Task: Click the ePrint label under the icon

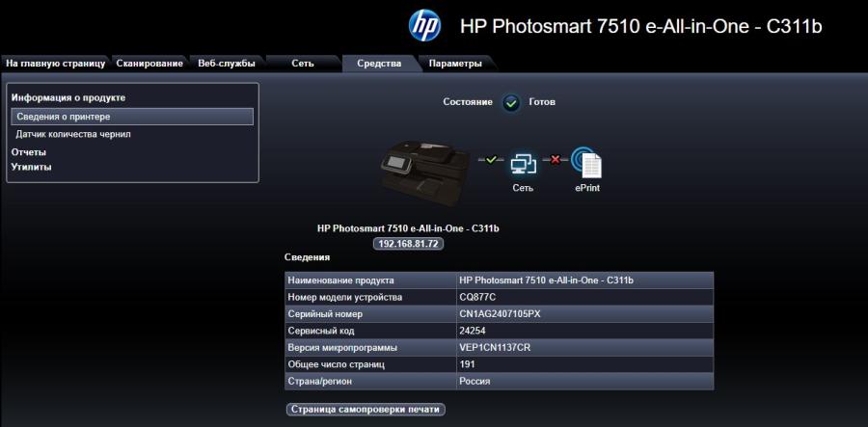Action: coord(587,188)
